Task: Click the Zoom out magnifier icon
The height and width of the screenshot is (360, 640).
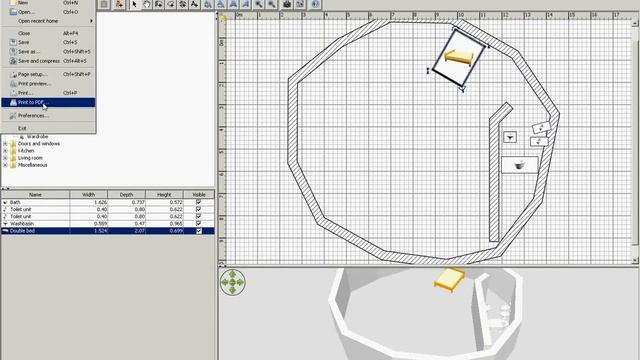Action: [271, 4]
